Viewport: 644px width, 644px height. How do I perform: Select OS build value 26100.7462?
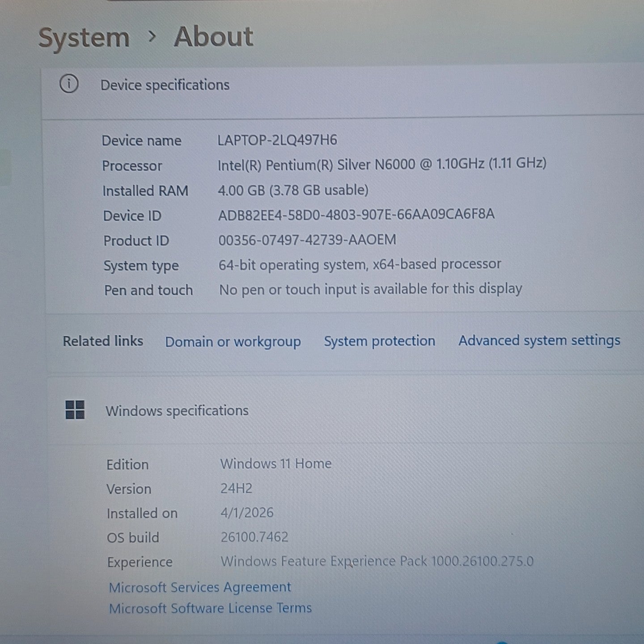coord(254,537)
